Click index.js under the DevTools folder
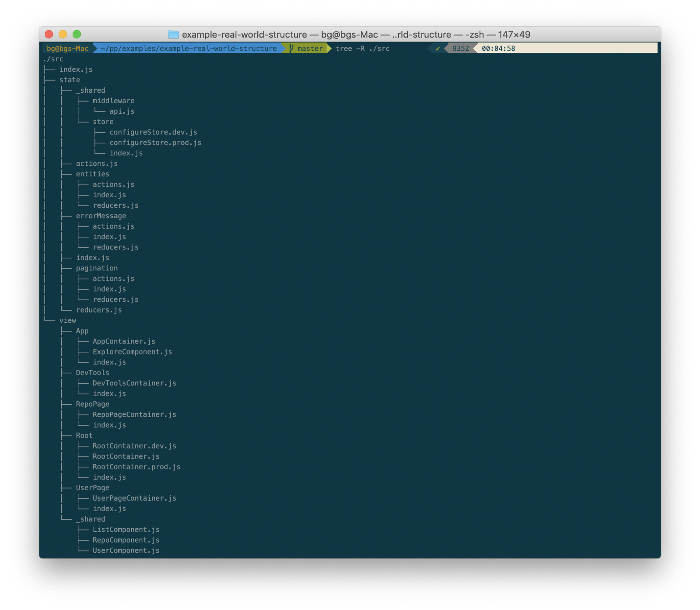 110,394
